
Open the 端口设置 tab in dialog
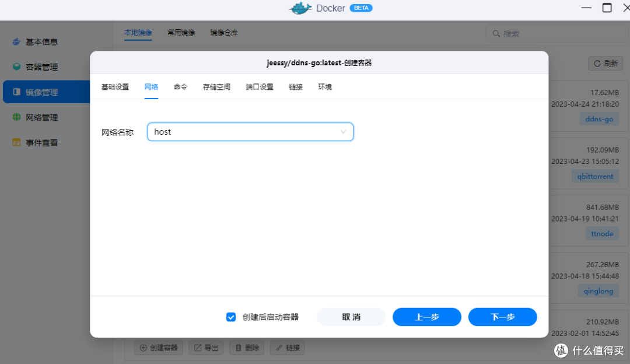259,86
